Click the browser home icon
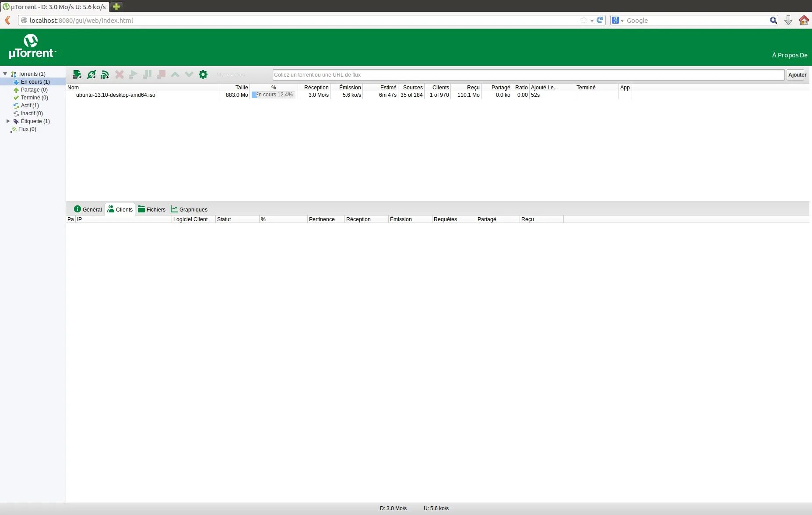The width and height of the screenshot is (812, 515). [x=804, y=20]
